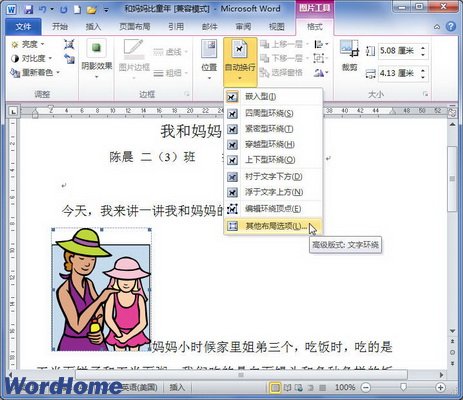
Task: Click the Undo icon in title bar
Action: click(x=43, y=9)
